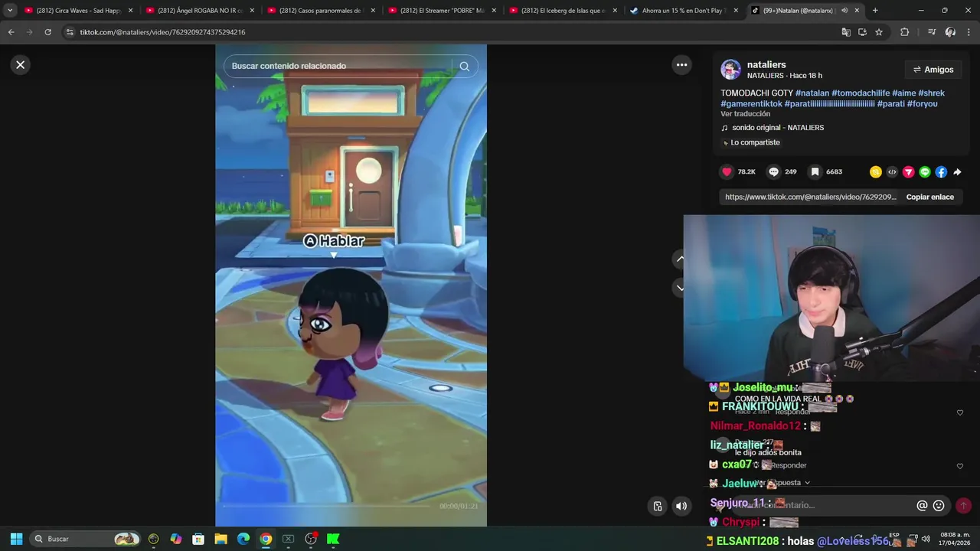The image size is (980, 551).
Task: Open nataliers profile avatar
Action: coord(730,70)
